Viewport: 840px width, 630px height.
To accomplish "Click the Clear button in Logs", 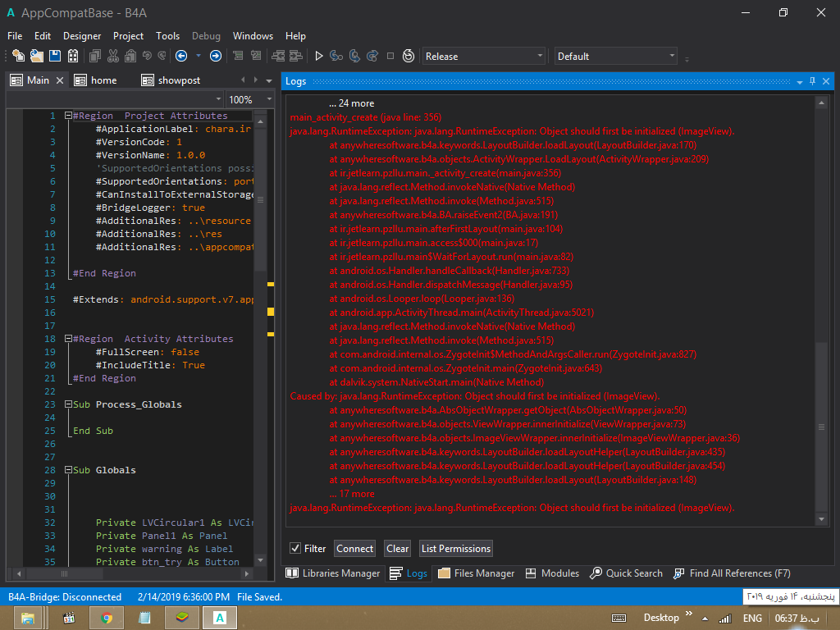I will (x=398, y=549).
